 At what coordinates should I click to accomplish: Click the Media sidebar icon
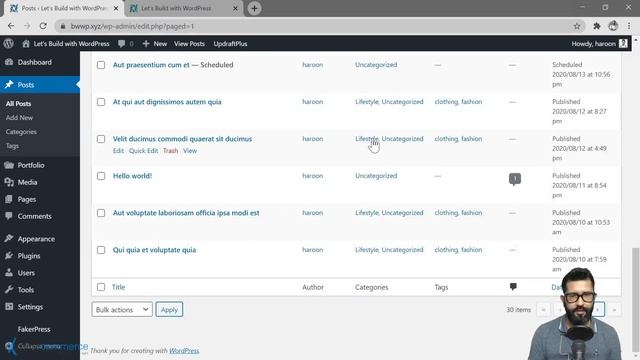(9, 182)
